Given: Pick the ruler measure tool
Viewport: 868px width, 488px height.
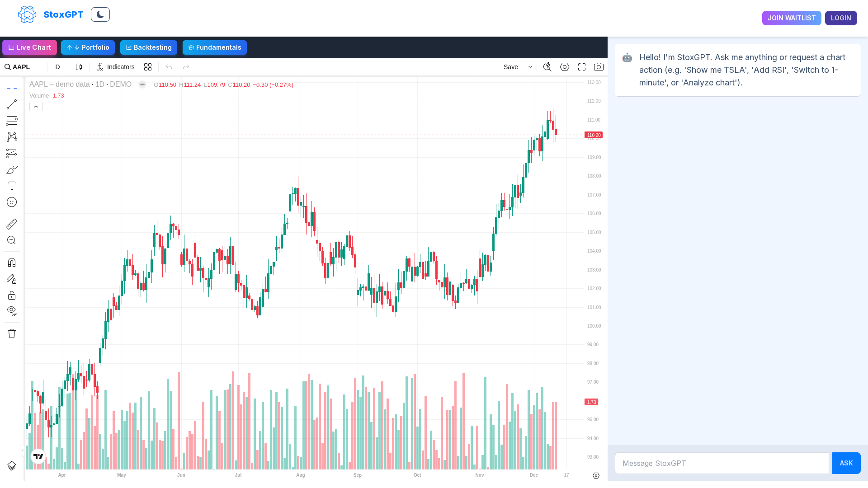Looking at the screenshot, I should pyautogui.click(x=12, y=224).
